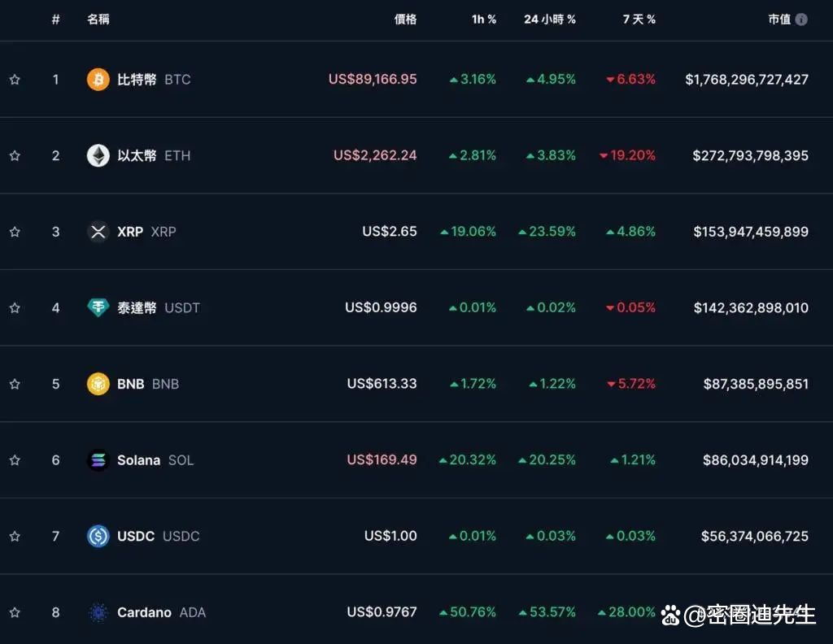This screenshot has width=833, height=644.
Task: Sort coins by 24 小時 % change
Action: click(550, 19)
